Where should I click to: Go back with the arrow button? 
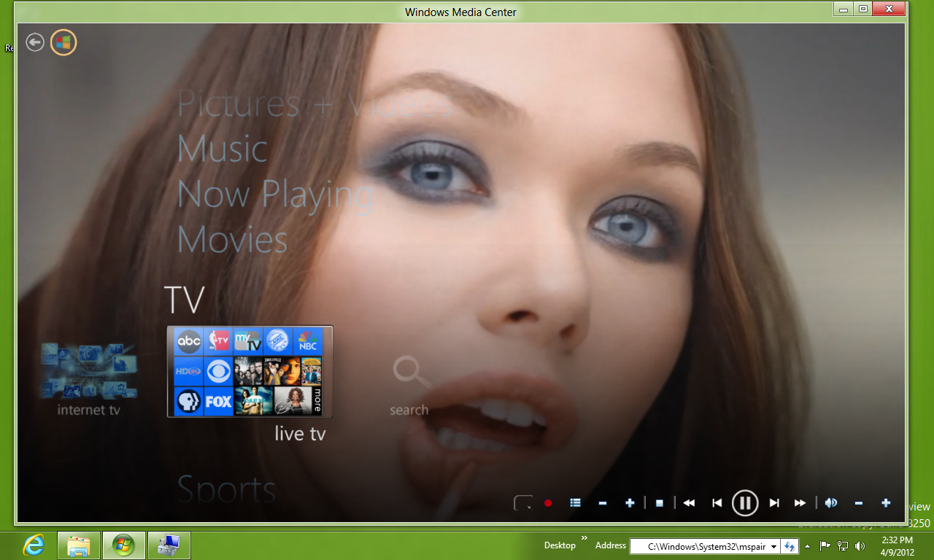(34, 42)
